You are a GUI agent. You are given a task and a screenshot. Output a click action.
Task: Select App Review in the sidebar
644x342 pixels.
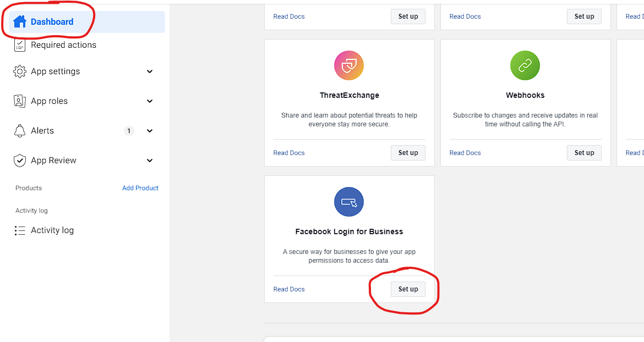click(53, 161)
